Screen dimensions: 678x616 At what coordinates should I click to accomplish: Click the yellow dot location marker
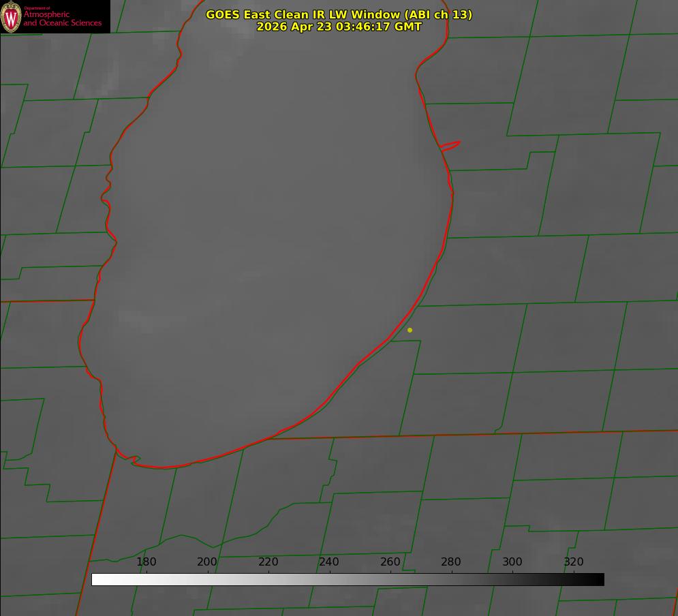click(x=410, y=330)
